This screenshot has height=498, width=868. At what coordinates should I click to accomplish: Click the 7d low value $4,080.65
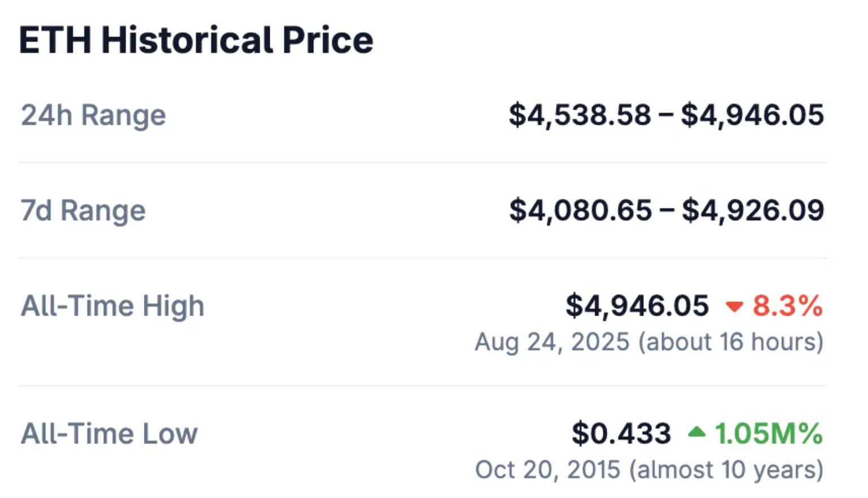[580, 211]
